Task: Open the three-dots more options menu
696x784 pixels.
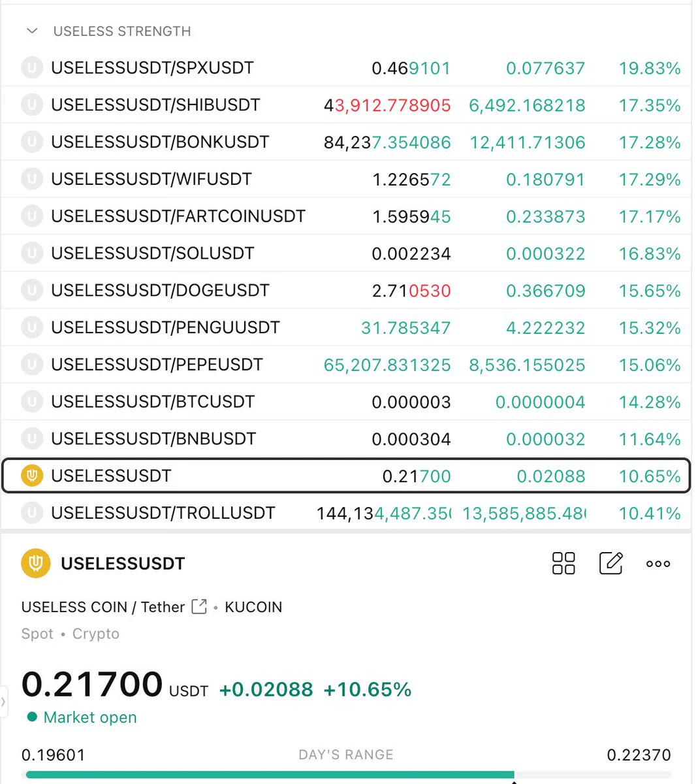Action: coord(658,564)
